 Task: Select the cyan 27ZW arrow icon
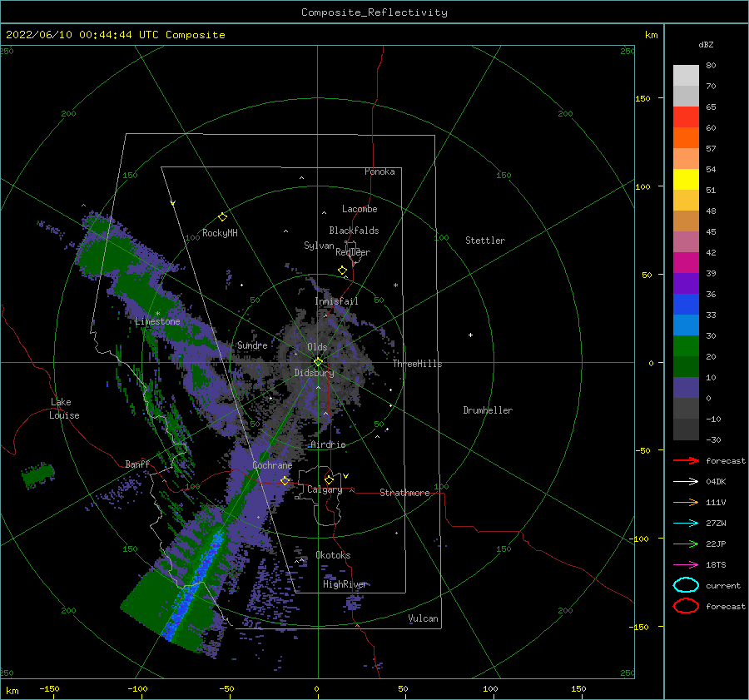coord(686,524)
